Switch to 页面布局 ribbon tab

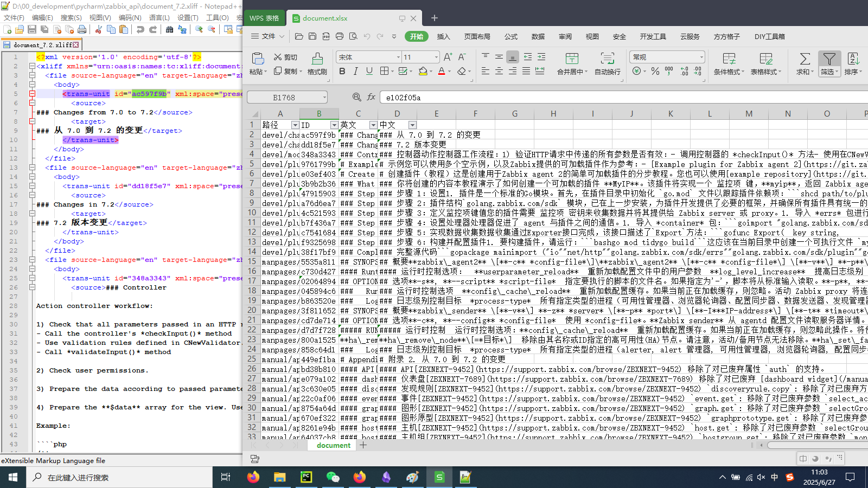[x=477, y=36]
